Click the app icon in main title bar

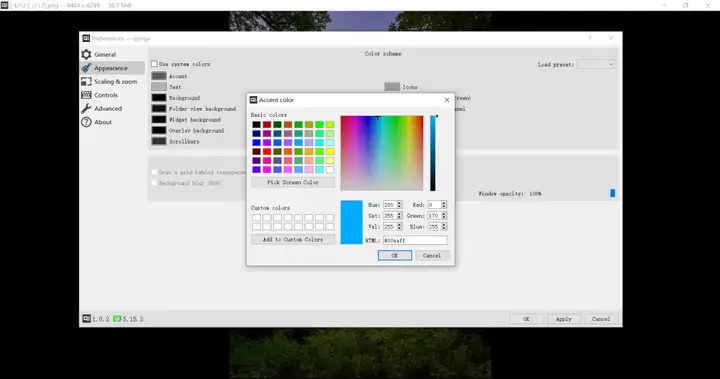pyautogui.click(x=4, y=5)
